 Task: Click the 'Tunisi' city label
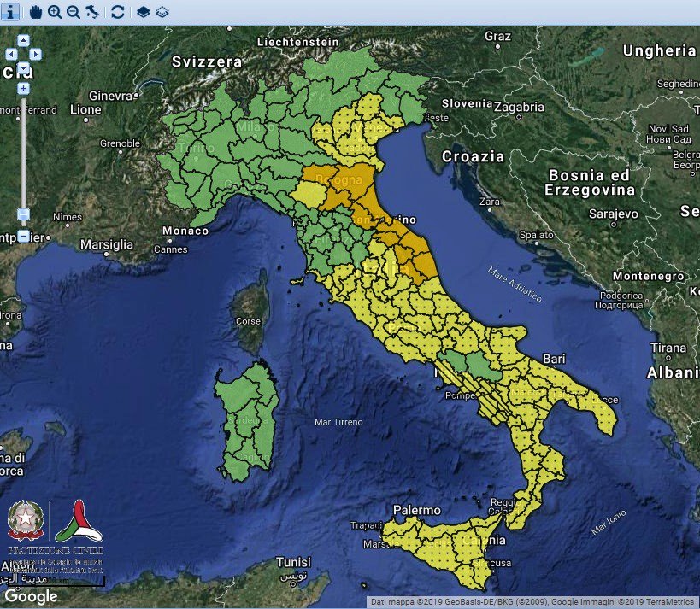(293, 562)
